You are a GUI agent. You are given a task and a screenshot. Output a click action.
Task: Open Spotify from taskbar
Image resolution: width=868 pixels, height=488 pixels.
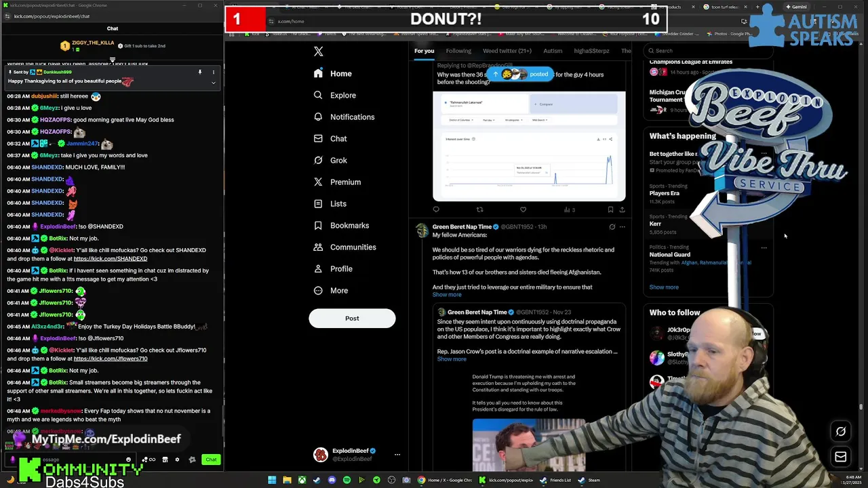(347, 480)
